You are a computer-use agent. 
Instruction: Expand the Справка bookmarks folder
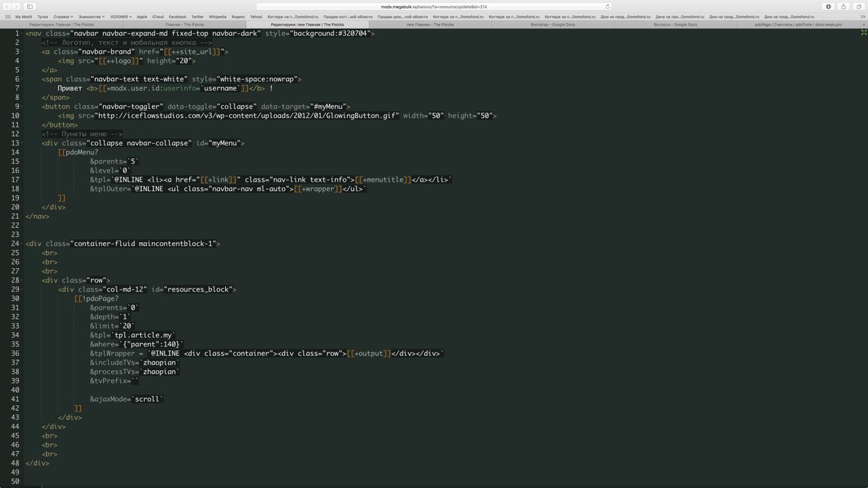coord(62,16)
